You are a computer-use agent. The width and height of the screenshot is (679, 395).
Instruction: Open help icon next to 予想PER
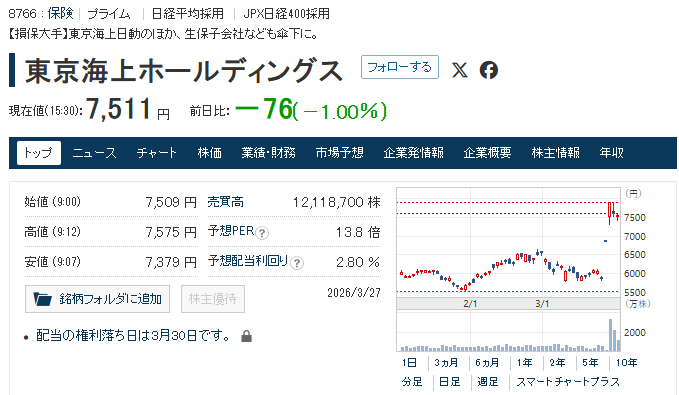tap(262, 233)
